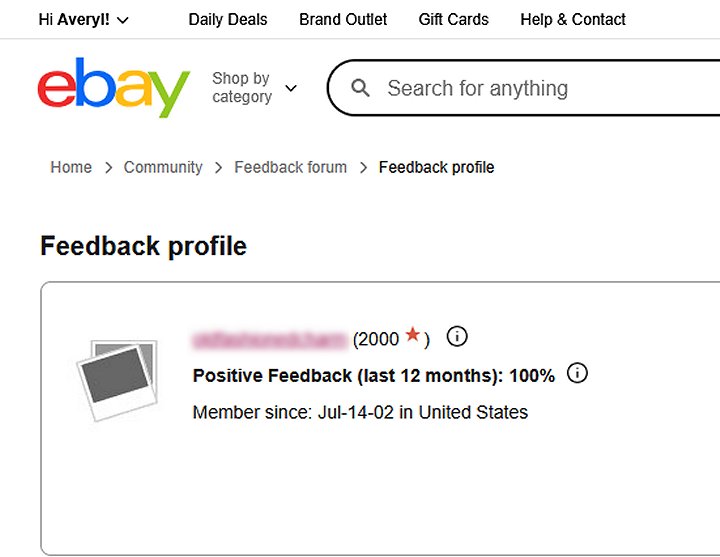The width and height of the screenshot is (720, 557).
Task: Open the Hi Averyl account dropdown
Action: click(83, 19)
